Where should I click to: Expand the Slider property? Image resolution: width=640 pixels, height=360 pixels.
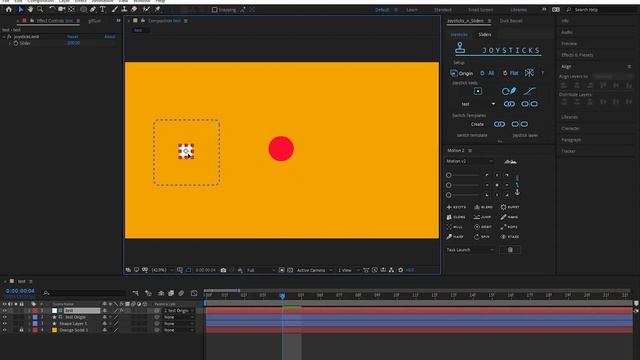pos(10,43)
